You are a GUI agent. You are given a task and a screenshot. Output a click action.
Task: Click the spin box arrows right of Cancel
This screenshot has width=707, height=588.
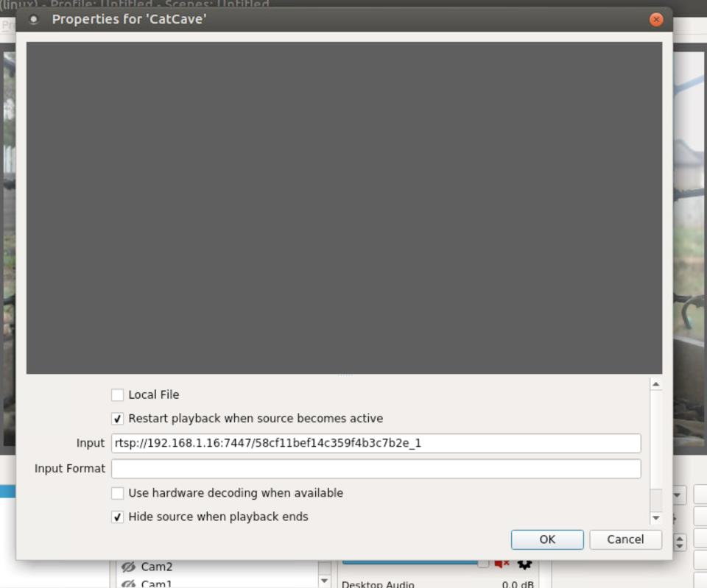pos(680,542)
